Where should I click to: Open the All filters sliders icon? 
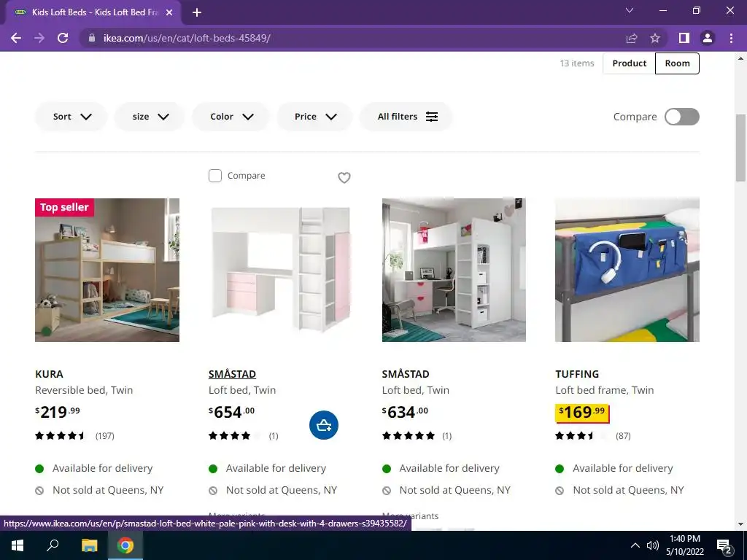pos(432,117)
